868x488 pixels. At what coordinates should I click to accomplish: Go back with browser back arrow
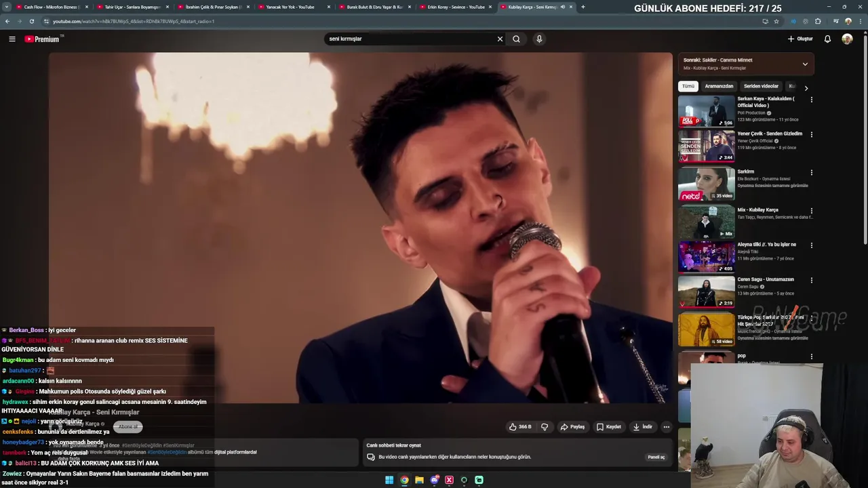[7, 21]
